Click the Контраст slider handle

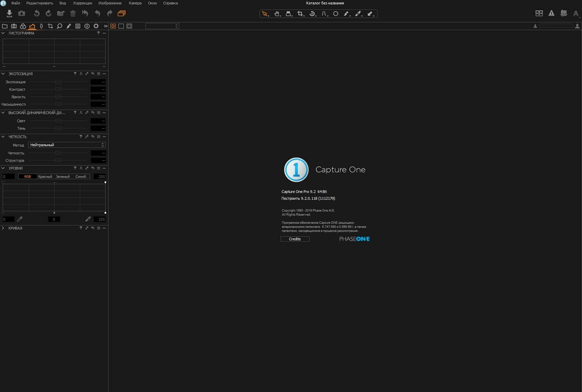58,89
